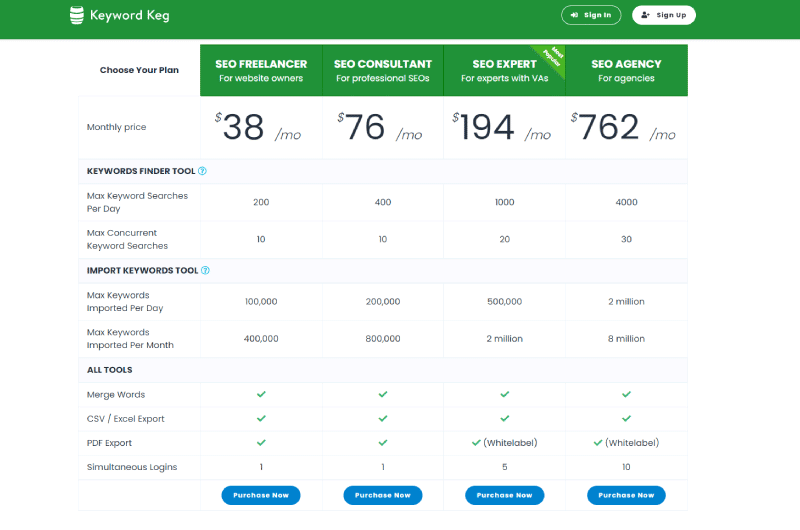Click the 100,000 imported per day value
Image resolution: width=800 pixels, height=530 pixels.
[261, 301]
